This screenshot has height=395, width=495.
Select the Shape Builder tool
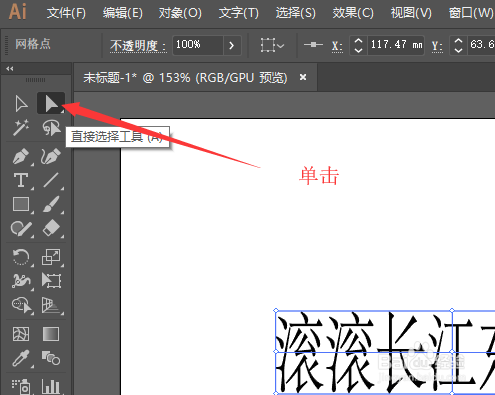click(x=22, y=305)
